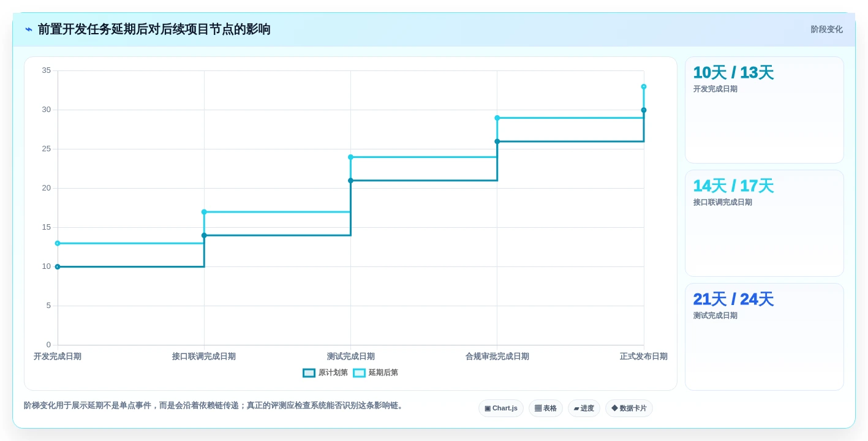Click the delayed point at 正式发布 (33)
Image resolution: width=868 pixels, height=441 pixels.
coord(643,86)
